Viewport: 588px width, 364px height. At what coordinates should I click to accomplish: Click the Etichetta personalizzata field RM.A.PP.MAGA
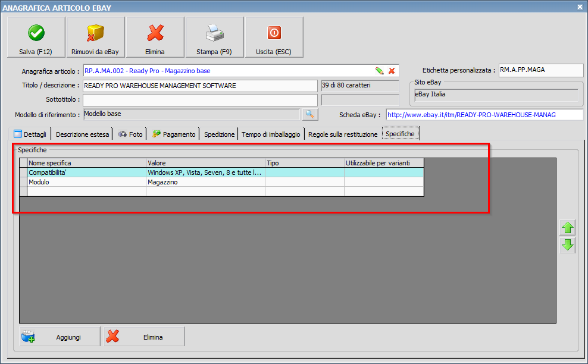click(541, 70)
